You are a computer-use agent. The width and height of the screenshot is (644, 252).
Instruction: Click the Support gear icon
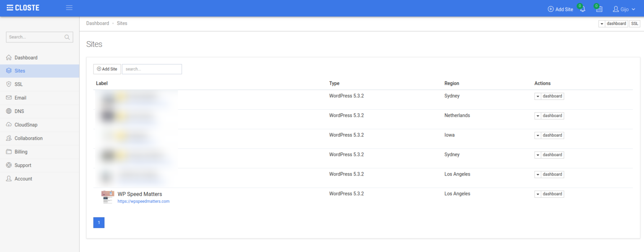(9, 165)
